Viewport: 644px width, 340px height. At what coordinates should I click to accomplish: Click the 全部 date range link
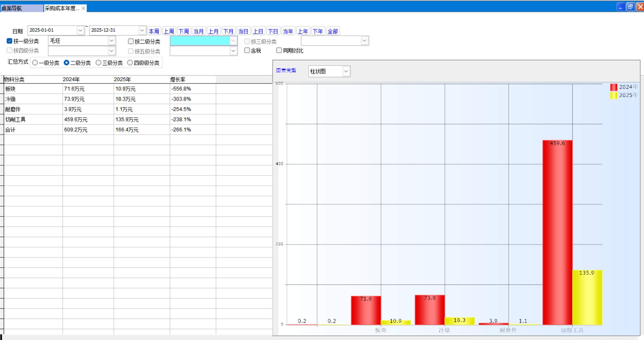[x=333, y=31]
